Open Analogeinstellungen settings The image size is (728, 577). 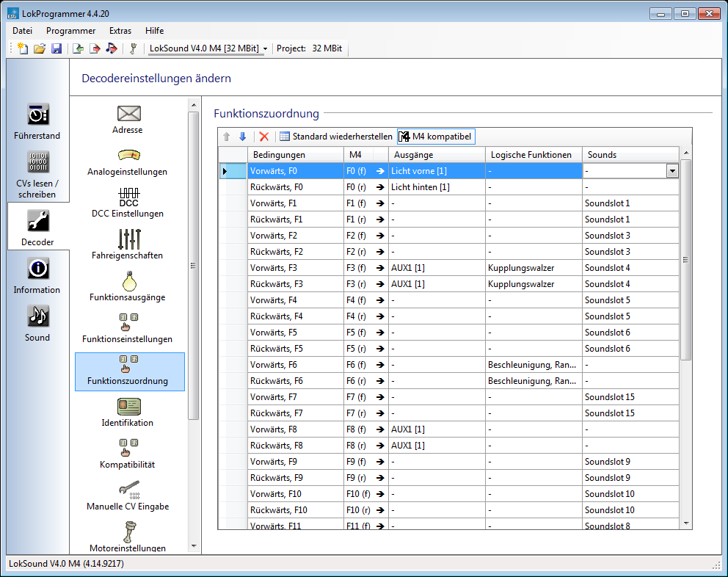(x=128, y=162)
